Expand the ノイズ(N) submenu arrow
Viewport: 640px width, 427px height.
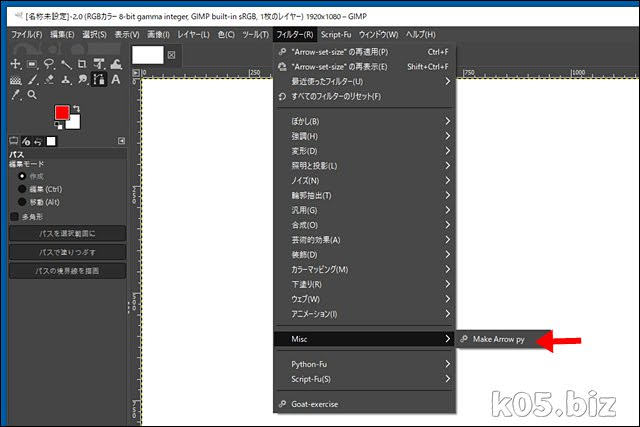pos(447,180)
